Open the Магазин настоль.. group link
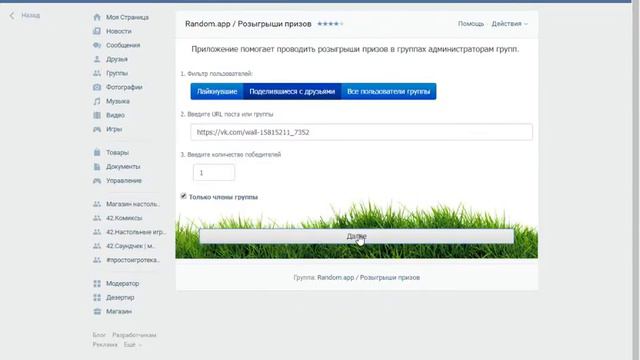 [133, 204]
